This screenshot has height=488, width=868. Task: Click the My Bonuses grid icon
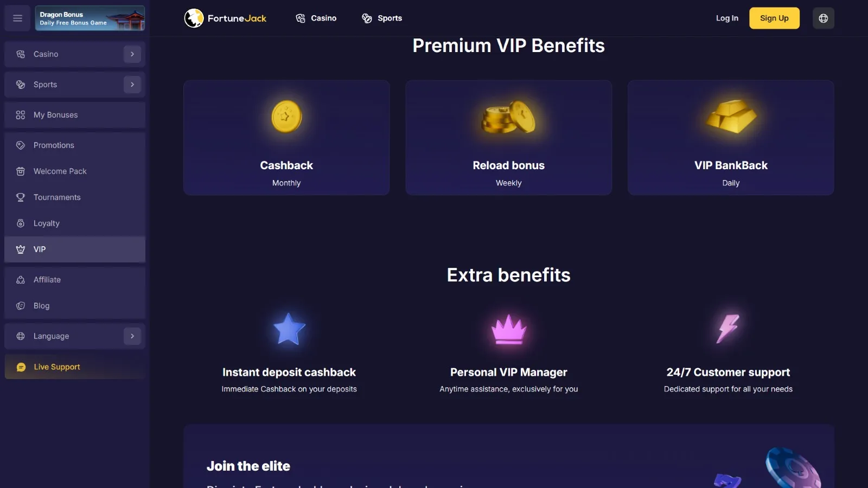pos(21,115)
